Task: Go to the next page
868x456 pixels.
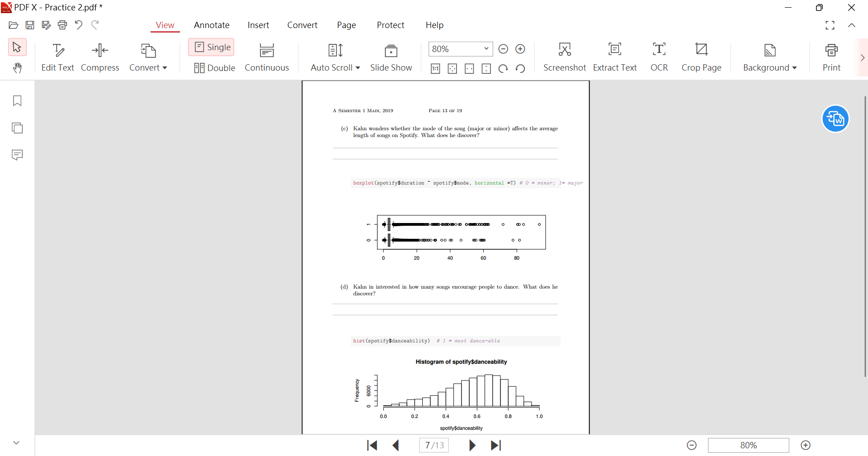Action: (x=472, y=446)
